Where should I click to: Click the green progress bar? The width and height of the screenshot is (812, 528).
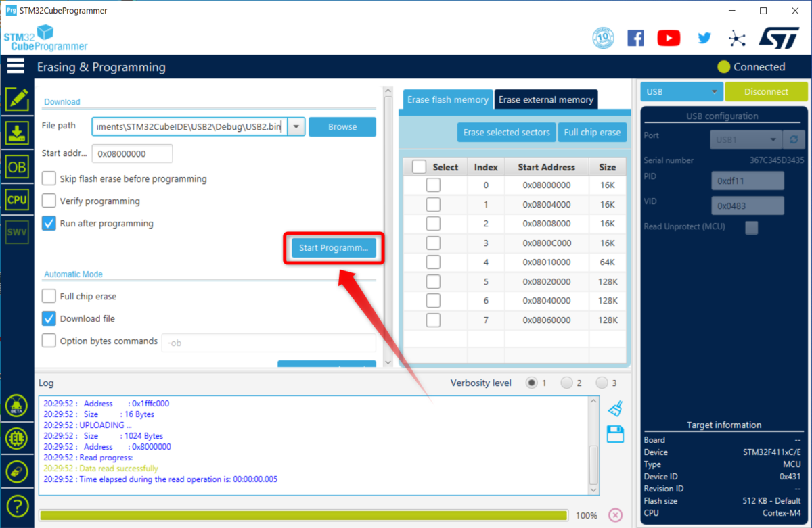(304, 515)
